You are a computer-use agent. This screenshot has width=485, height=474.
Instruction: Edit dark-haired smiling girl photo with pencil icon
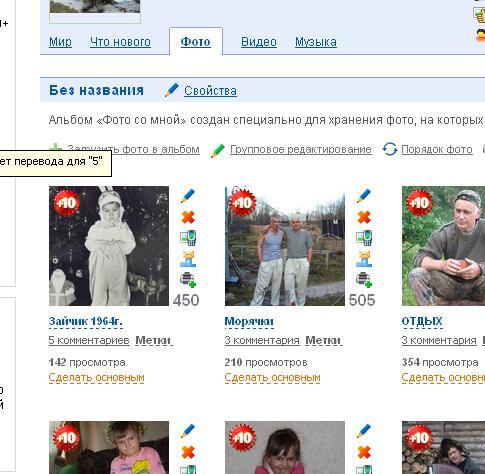[364, 431]
